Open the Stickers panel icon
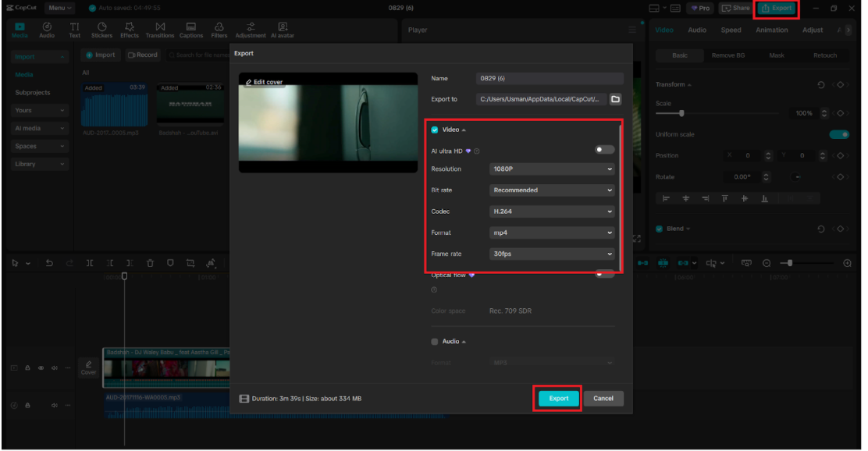The image size is (868, 451). coord(101,27)
